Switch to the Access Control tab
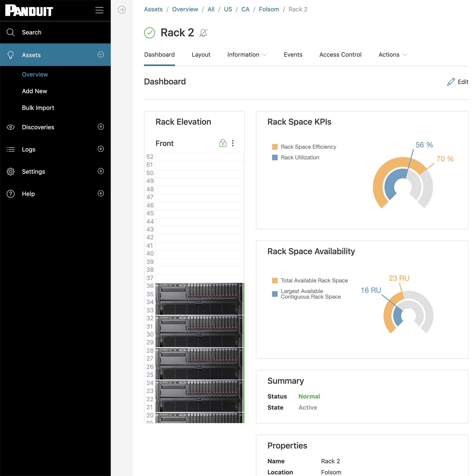476x476 pixels. 340,54
